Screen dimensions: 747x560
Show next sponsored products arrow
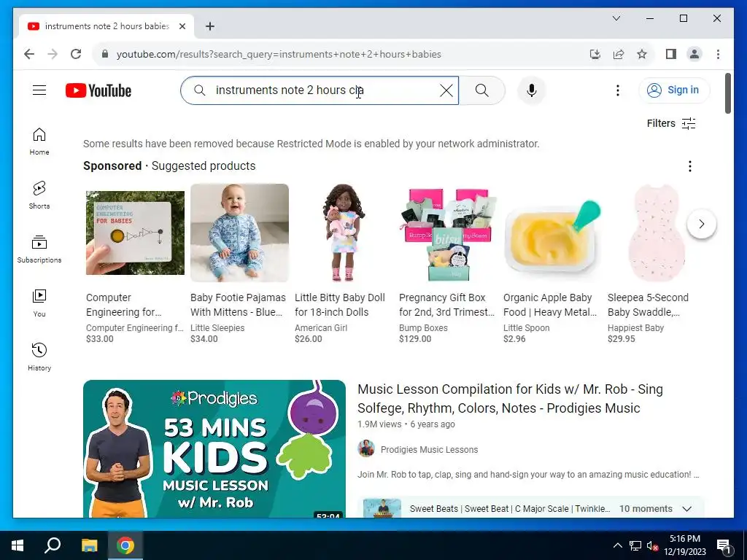(701, 224)
